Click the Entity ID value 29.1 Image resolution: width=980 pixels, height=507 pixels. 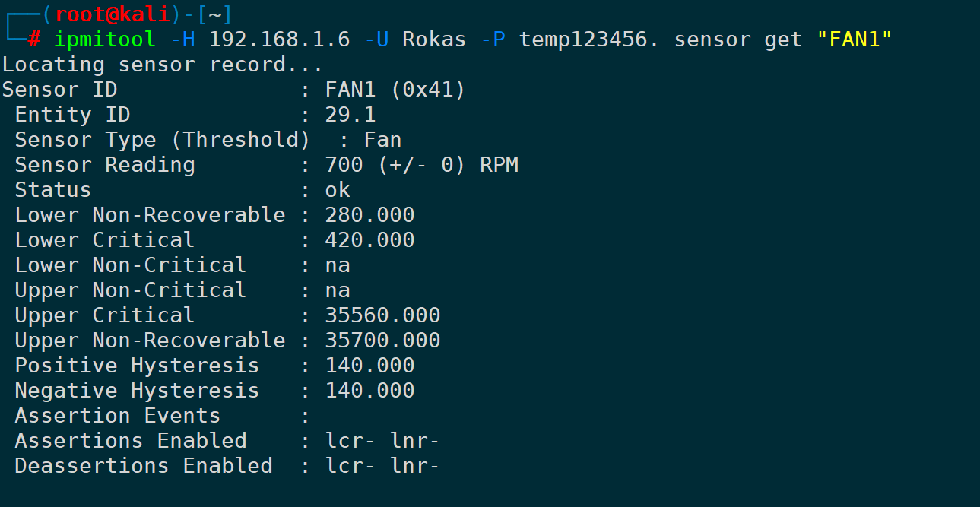point(350,115)
